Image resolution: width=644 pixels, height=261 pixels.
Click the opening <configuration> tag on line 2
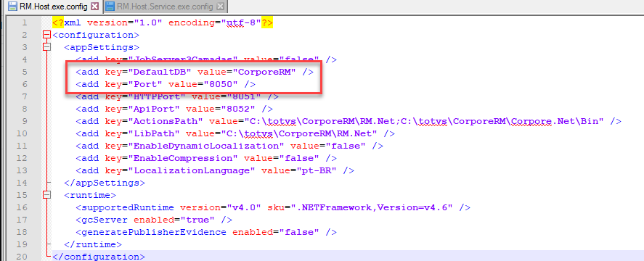coord(96,35)
